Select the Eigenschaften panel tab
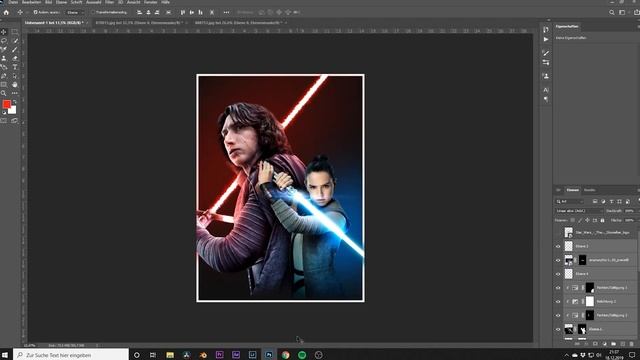This screenshot has height=360, width=640. tap(567, 27)
